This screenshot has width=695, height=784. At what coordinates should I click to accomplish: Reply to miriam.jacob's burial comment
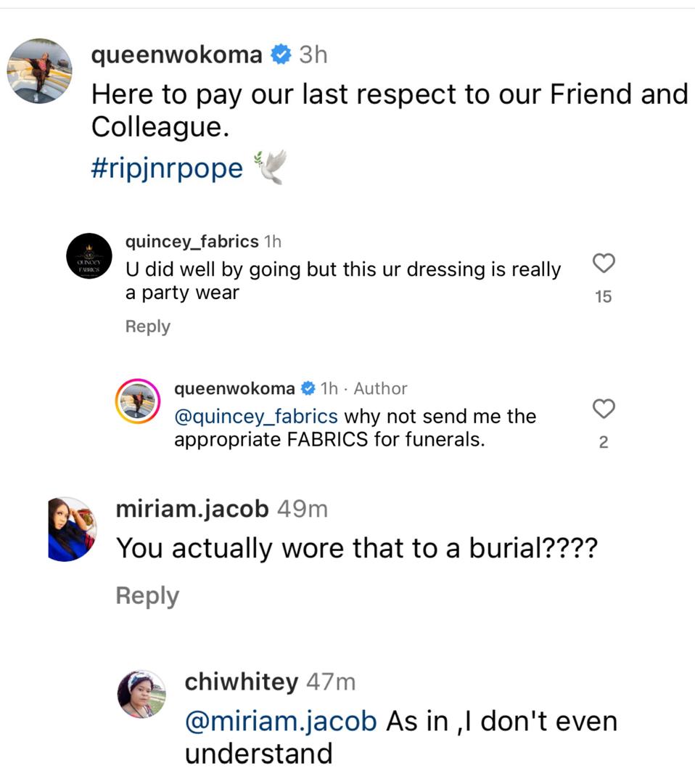(x=147, y=596)
